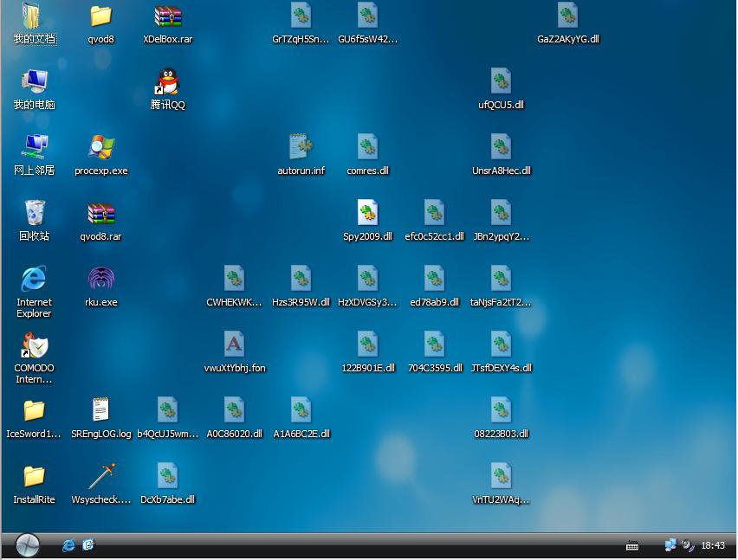Image resolution: width=738 pixels, height=560 pixels.
Task: Click the network icon in system tray
Action: [670, 545]
